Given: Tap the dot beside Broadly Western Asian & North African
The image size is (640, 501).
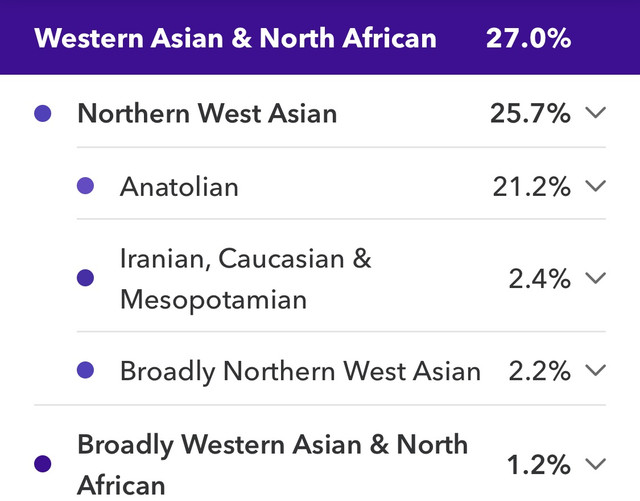Looking at the screenshot, I should click(x=42, y=463).
